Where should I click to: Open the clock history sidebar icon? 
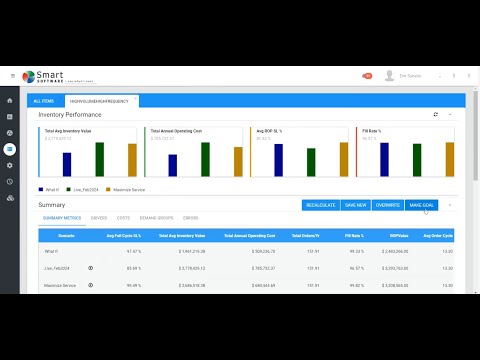10,182
